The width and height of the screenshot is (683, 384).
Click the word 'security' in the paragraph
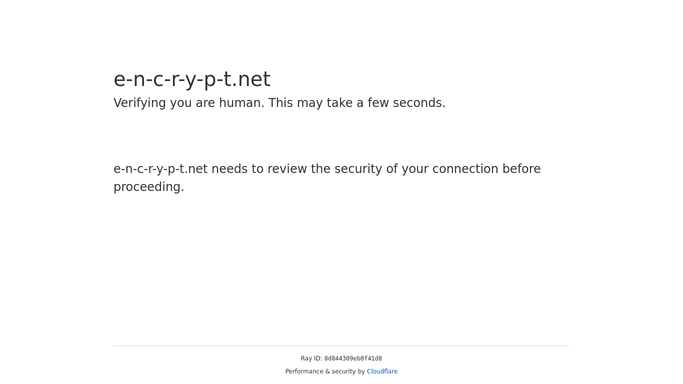pos(358,169)
